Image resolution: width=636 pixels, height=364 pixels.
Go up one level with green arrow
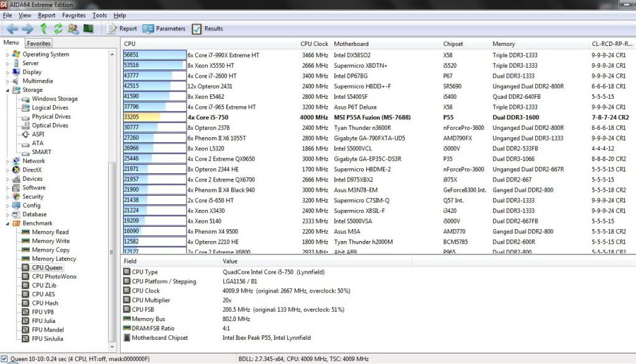click(44, 29)
